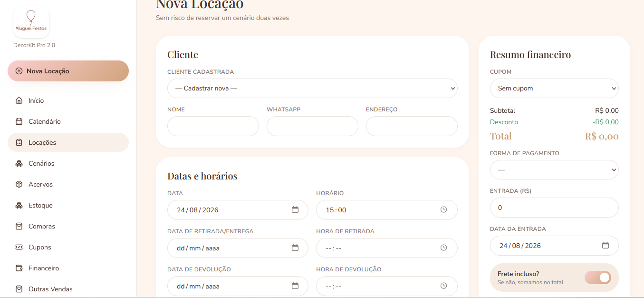
Task: Open Cupons menu item
Action: 68,247
